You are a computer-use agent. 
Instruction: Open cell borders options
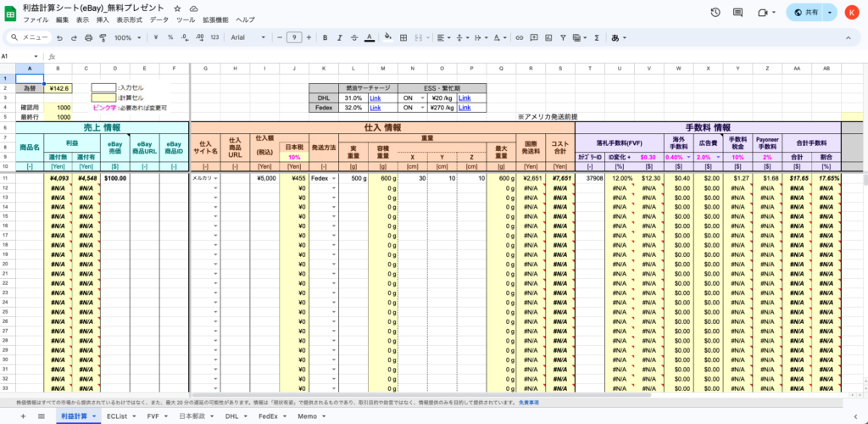point(403,37)
